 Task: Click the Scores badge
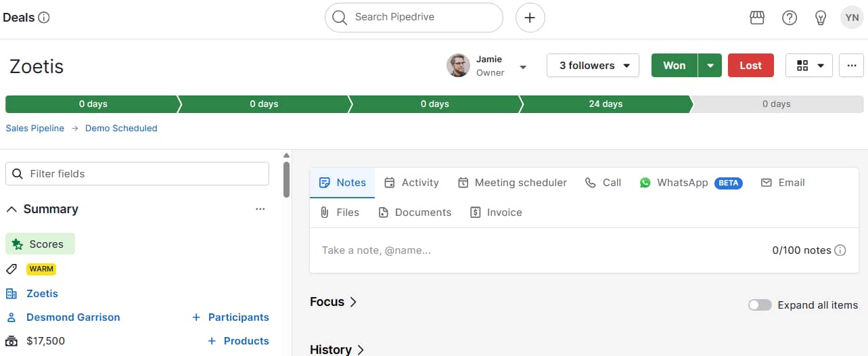pyautogui.click(x=40, y=244)
